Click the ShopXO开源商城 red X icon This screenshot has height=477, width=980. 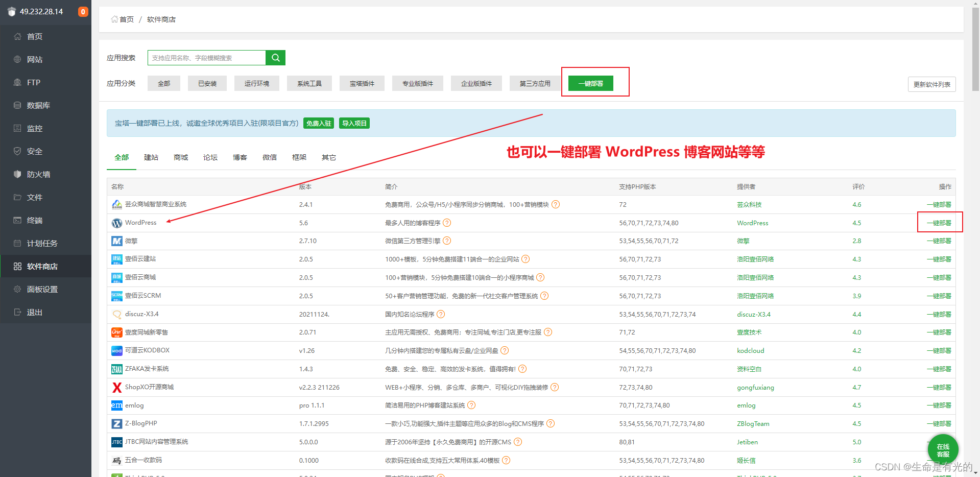click(x=117, y=388)
